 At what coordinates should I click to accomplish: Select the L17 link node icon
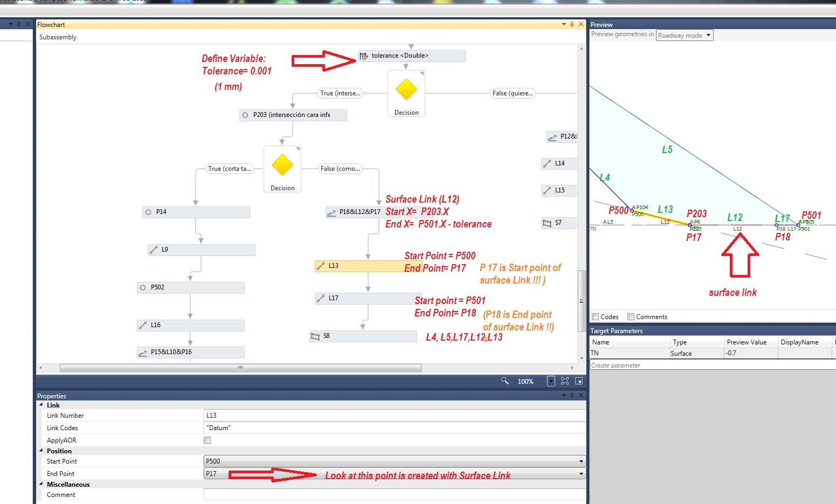321,299
